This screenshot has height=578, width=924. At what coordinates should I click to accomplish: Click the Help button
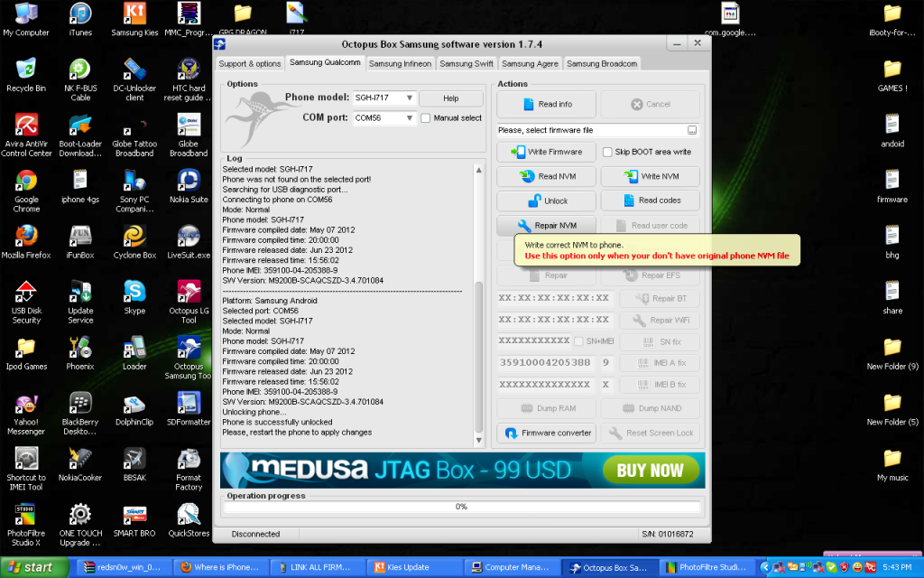tap(451, 98)
